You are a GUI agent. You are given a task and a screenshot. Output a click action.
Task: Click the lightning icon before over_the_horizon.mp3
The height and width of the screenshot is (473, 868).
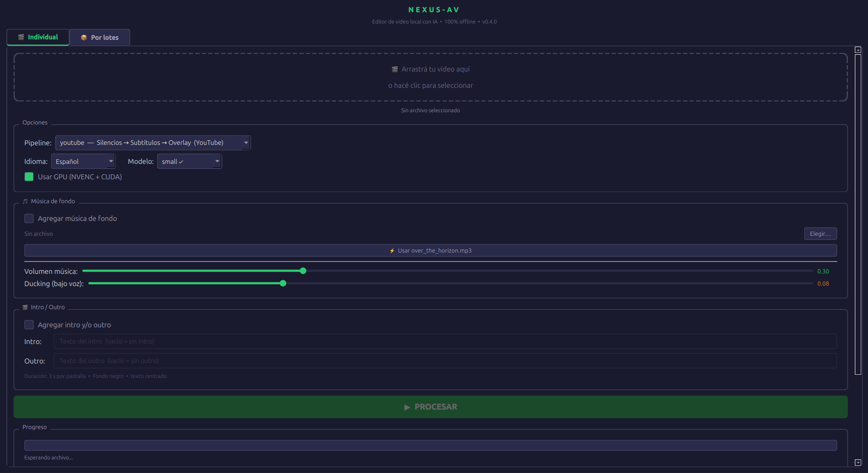click(x=392, y=251)
